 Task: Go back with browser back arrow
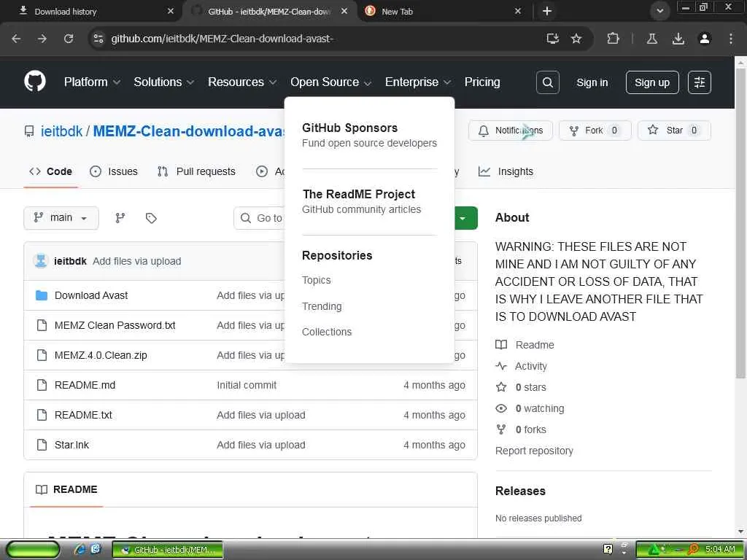point(16,39)
